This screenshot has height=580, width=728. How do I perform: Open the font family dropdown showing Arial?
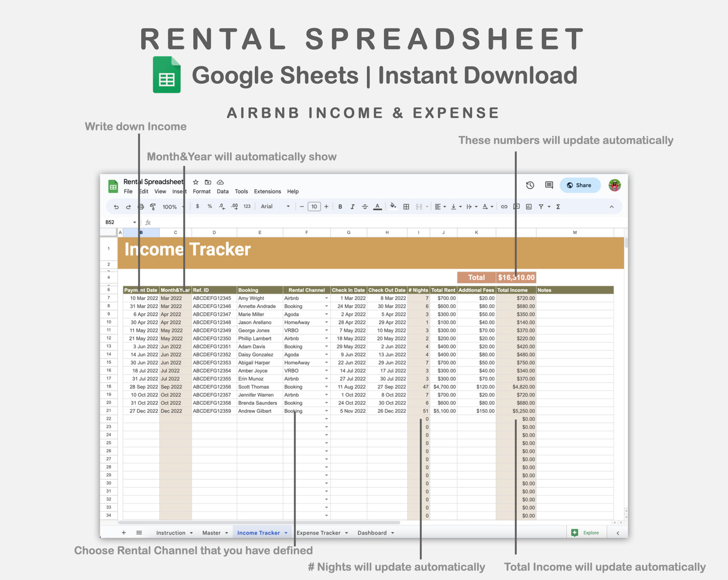(275, 206)
